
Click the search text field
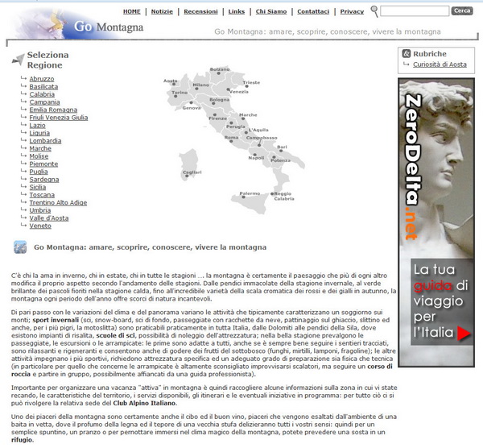tap(415, 11)
